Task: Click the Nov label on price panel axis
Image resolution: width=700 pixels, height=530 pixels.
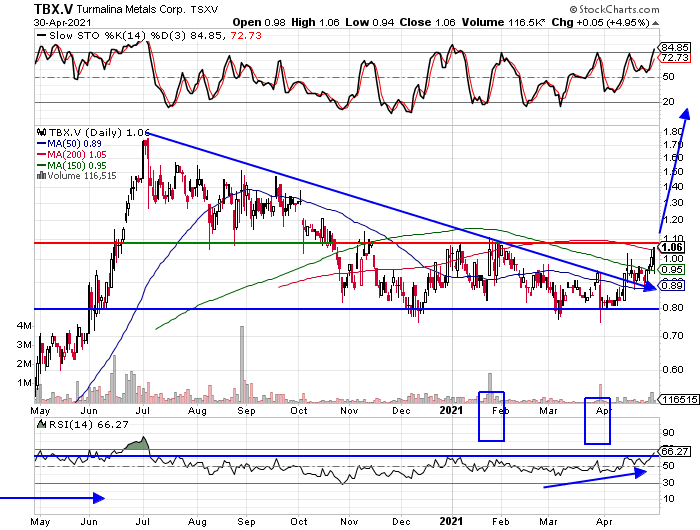Action: pos(349,410)
